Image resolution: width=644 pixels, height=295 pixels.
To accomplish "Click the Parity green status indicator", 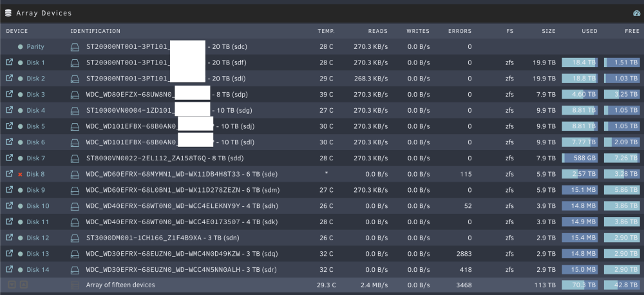I will [21, 47].
